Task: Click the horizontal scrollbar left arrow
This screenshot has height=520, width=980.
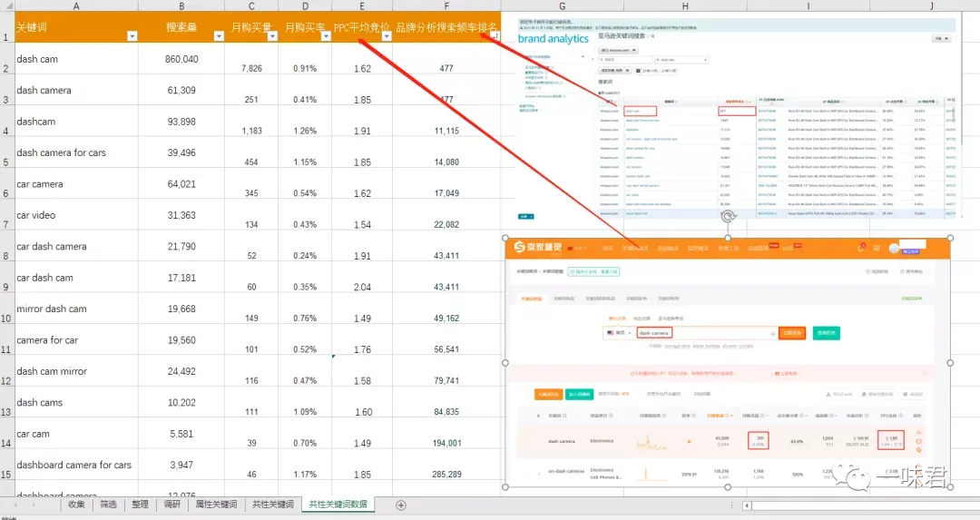Action: pos(746,505)
